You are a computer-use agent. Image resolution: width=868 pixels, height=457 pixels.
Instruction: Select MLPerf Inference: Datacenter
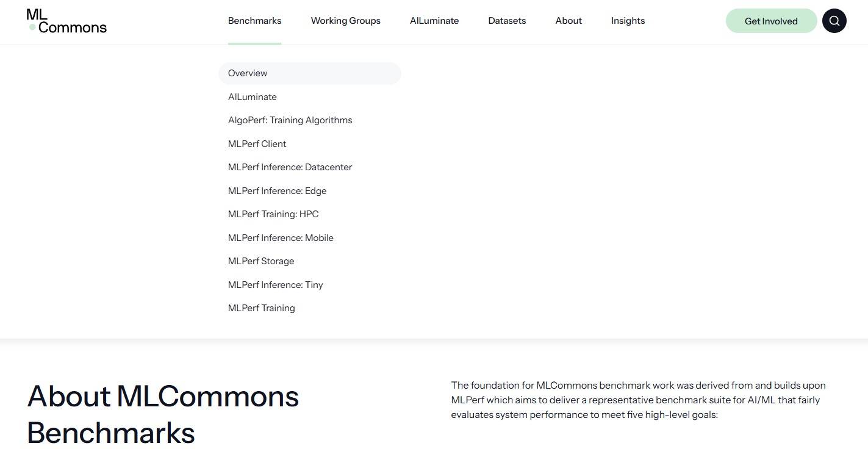coord(290,167)
